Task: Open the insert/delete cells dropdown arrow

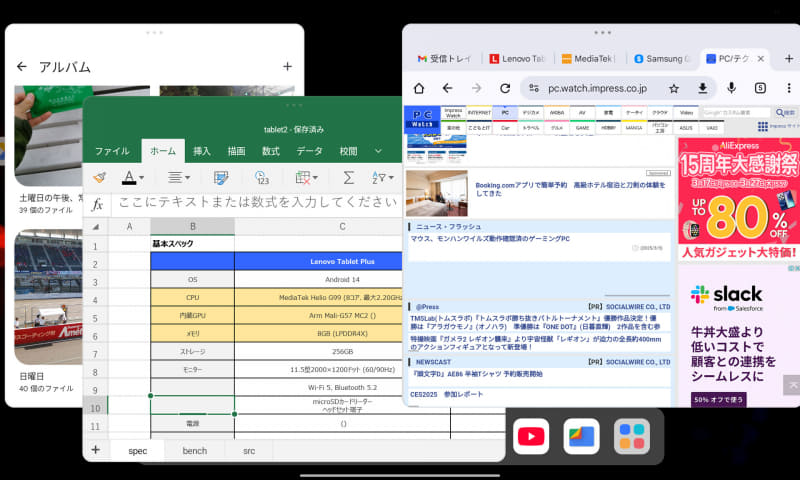Action: point(315,178)
